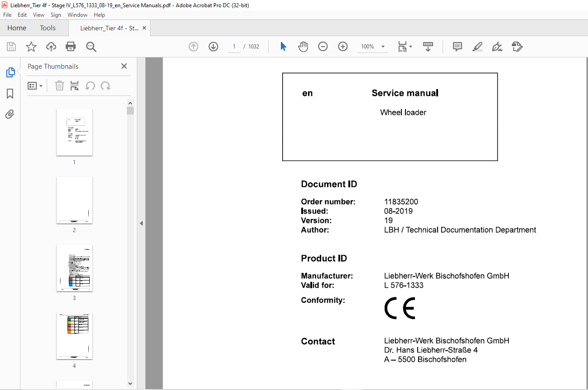Show the Page Thumbnails pane icon
The image size is (588, 390).
pos(10,72)
